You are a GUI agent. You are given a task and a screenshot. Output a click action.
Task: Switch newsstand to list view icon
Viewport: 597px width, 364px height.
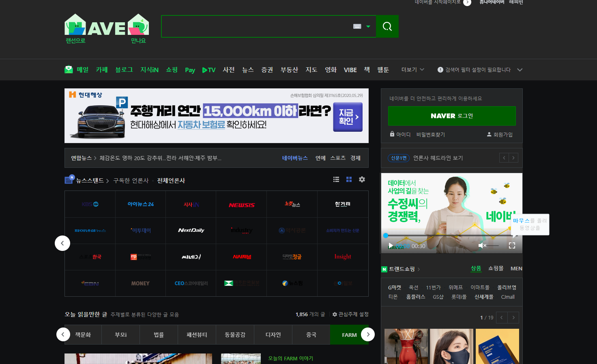[x=336, y=179]
